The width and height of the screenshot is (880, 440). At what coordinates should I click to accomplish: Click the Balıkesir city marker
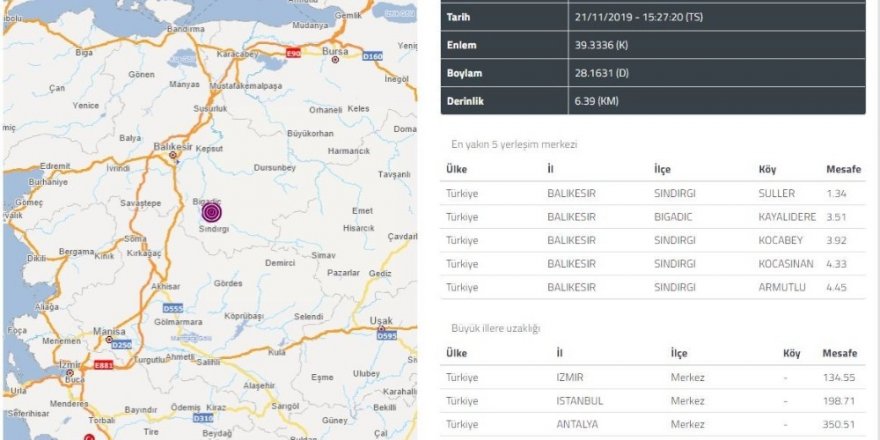coord(173,155)
